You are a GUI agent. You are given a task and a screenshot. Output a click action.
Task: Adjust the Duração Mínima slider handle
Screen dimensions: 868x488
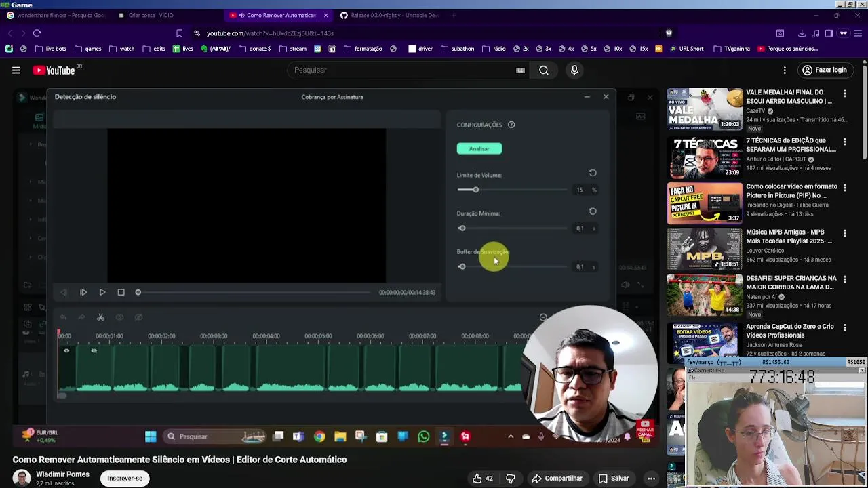click(x=462, y=228)
